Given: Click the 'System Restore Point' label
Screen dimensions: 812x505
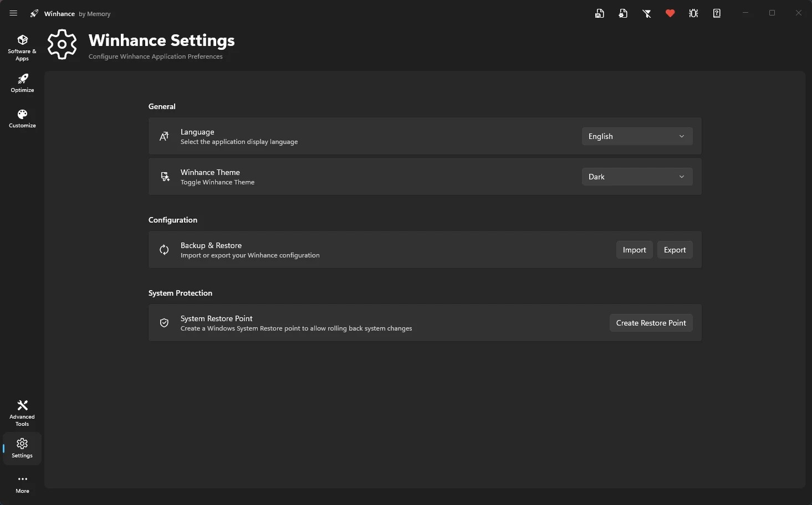Looking at the screenshot, I should tap(217, 318).
